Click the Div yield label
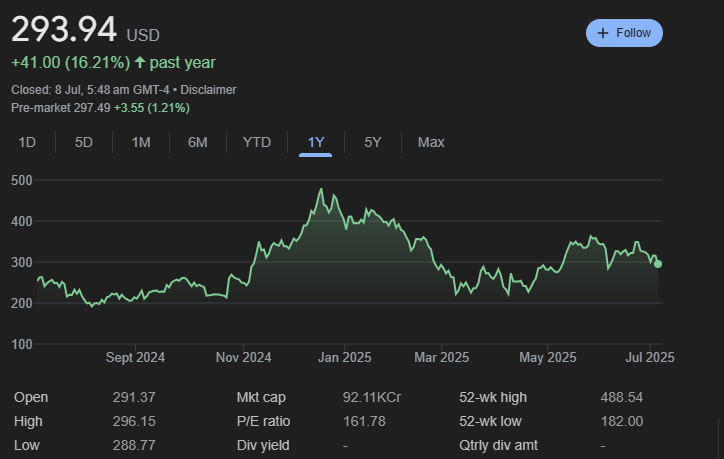724x459 pixels. pyautogui.click(x=263, y=445)
